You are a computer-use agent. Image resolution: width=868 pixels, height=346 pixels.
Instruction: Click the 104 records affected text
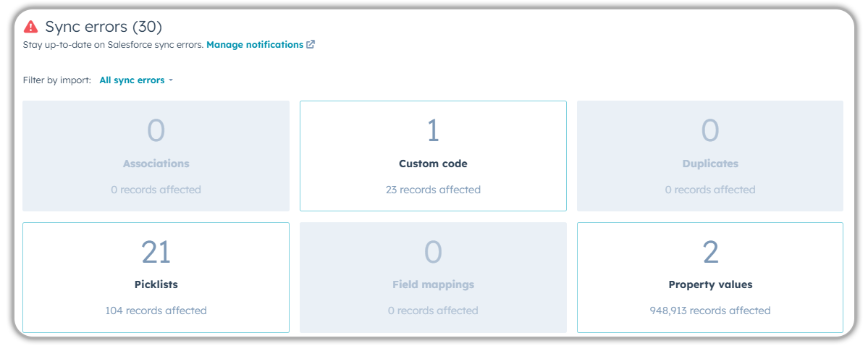(156, 311)
